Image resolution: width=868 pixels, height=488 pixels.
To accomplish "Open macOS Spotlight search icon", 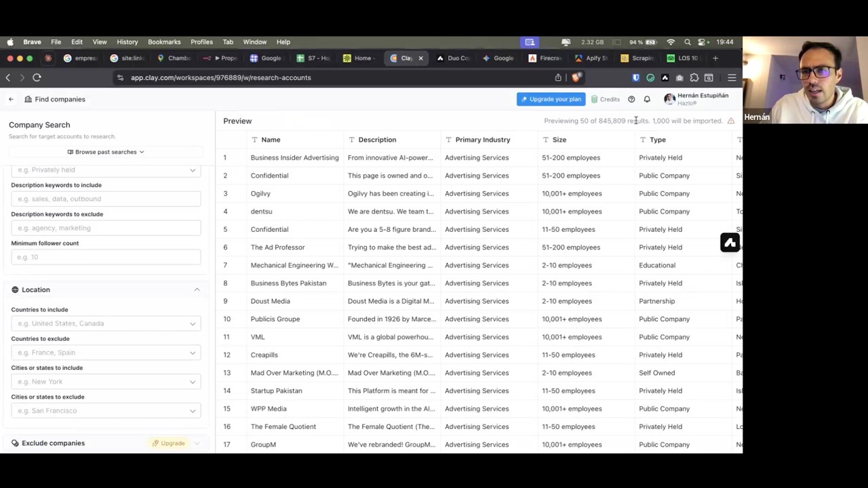I will tap(688, 42).
